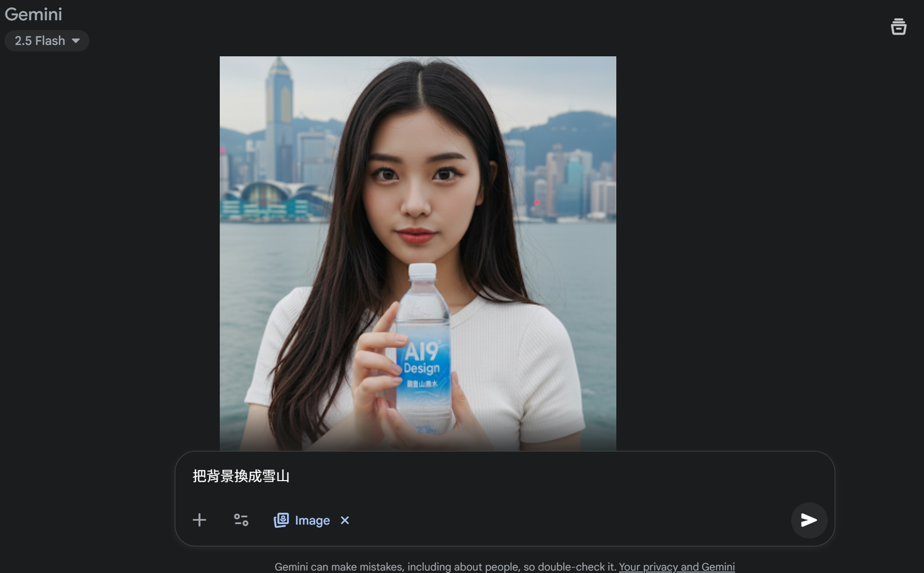The width and height of the screenshot is (924, 573).
Task: Click the caret arrow beside 2.5 Flash
Action: (76, 41)
